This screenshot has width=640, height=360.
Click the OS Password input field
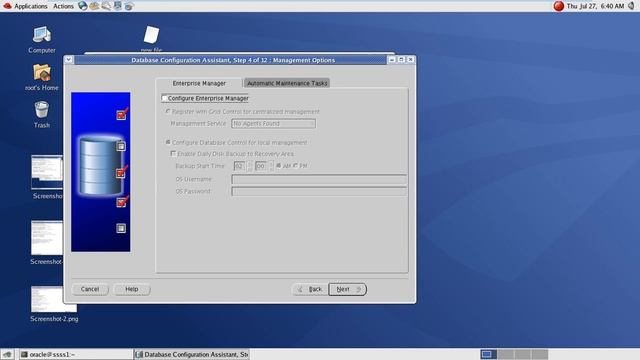(319, 191)
